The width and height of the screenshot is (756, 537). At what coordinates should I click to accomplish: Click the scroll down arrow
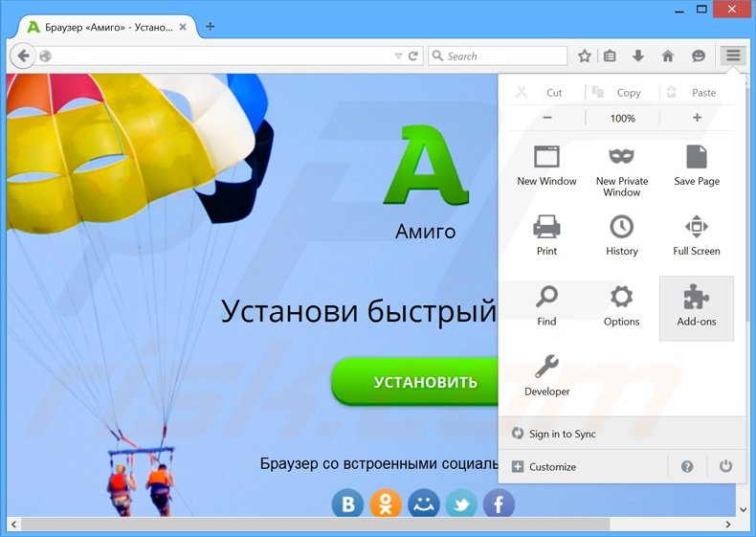coord(743,509)
